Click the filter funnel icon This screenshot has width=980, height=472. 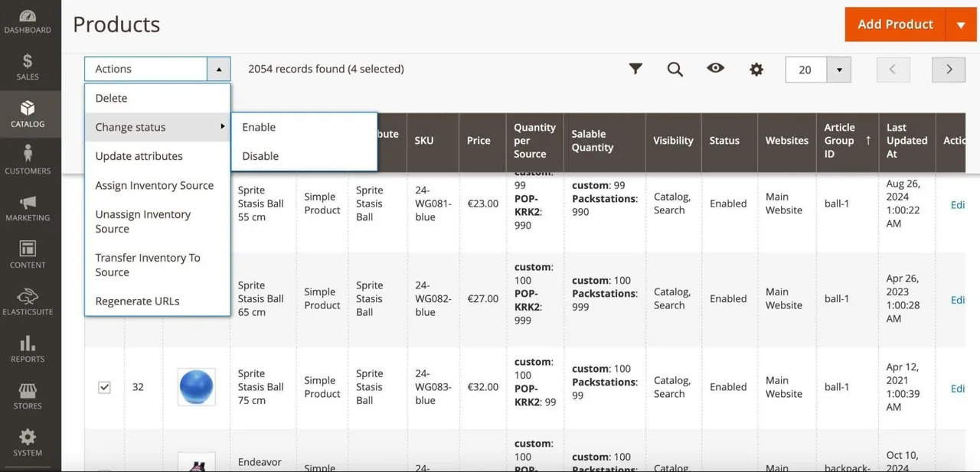coord(635,69)
